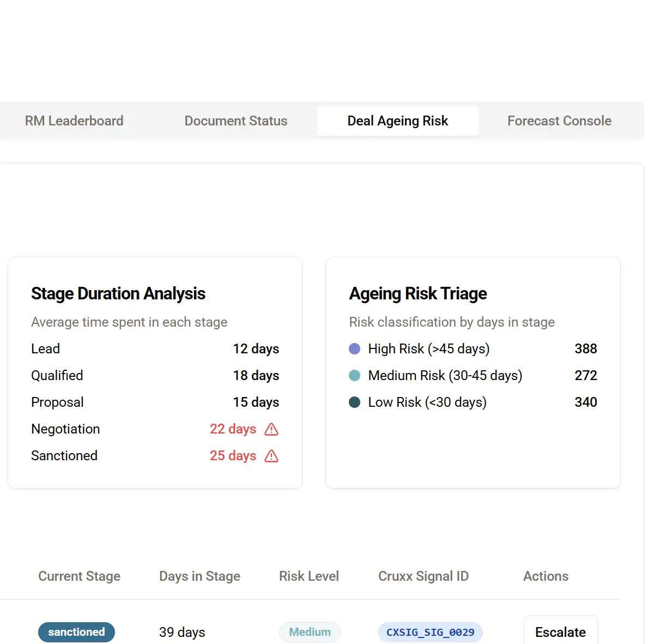Click the High Risk purple dot
This screenshot has height=644, width=654.
click(354, 349)
